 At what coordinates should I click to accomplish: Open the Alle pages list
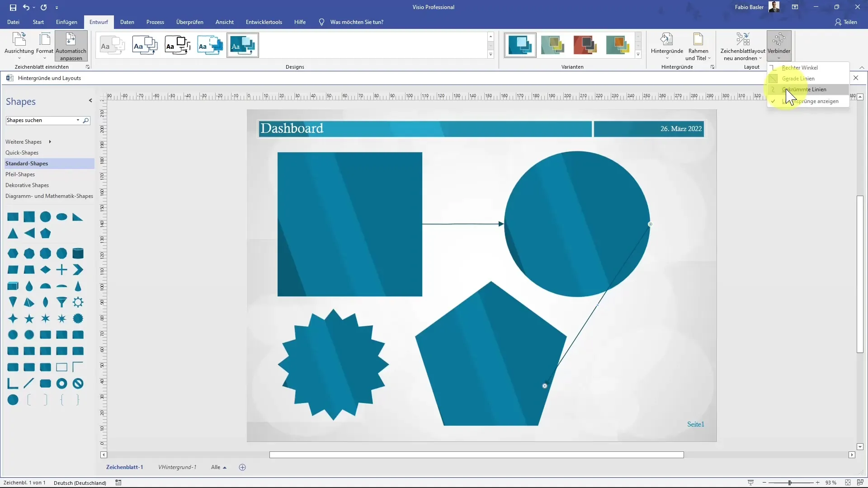219,467
